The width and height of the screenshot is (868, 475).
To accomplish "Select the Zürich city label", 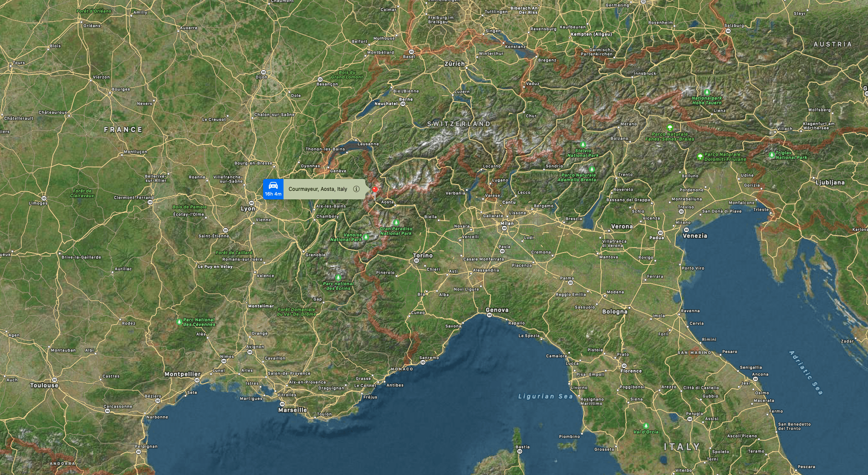I will [454, 64].
